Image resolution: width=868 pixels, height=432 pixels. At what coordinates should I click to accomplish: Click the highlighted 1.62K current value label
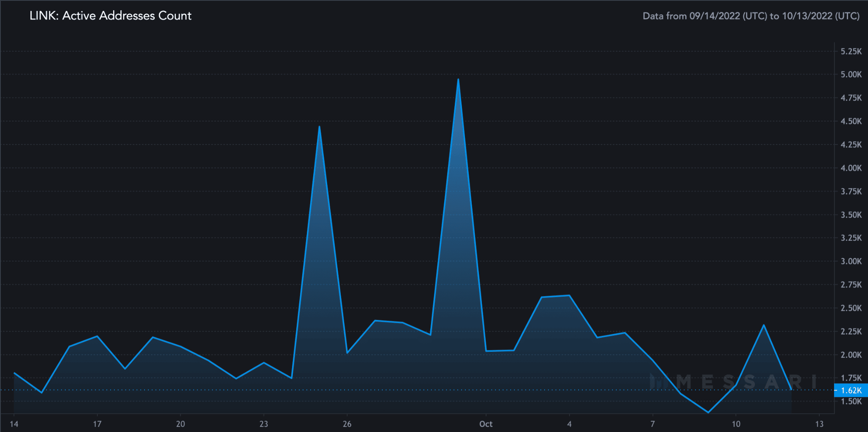[x=851, y=390]
